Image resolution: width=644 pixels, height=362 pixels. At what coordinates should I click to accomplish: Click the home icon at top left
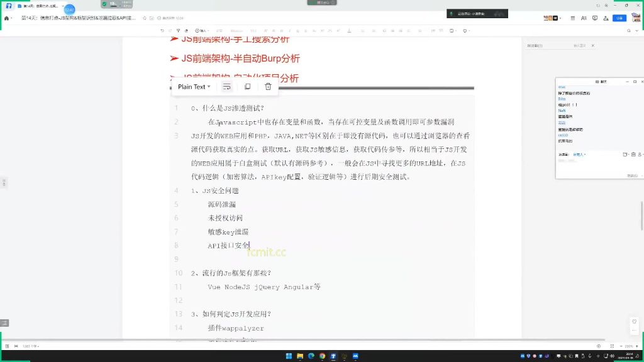point(6,18)
